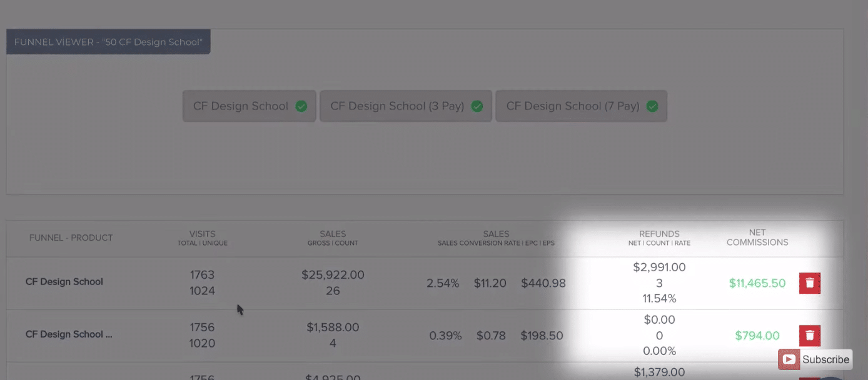Open the CF Design School product row name
This screenshot has width=868, height=380.
tap(64, 282)
